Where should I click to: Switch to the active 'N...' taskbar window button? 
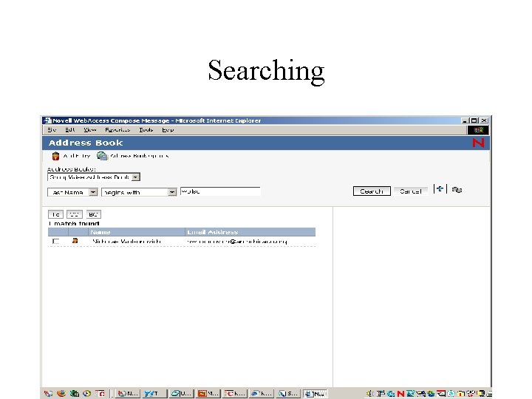pos(316,394)
